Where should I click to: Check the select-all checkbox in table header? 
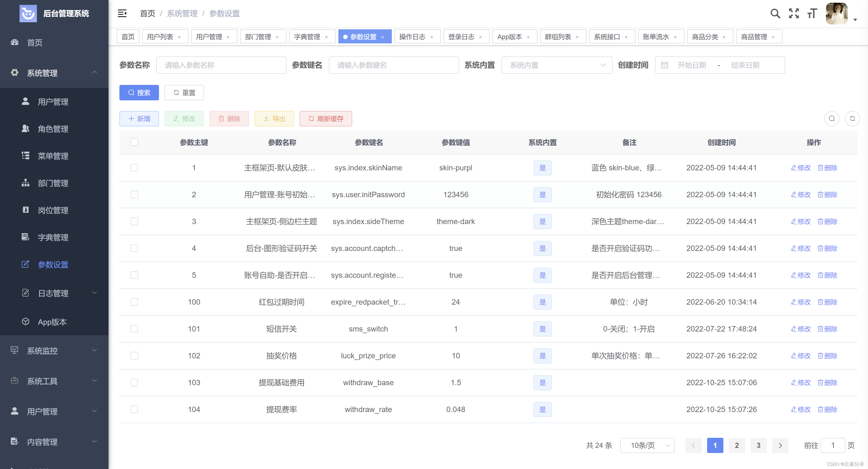coord(134,142)
